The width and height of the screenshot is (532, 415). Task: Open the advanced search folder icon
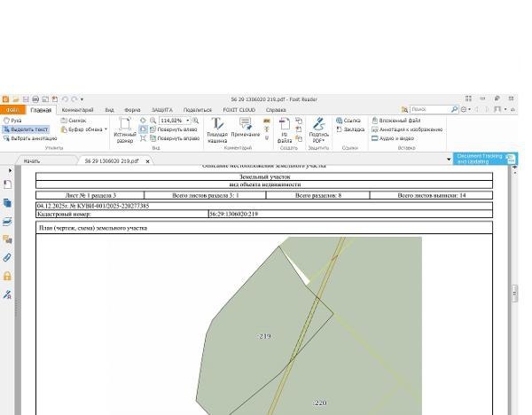click(404, 110)
